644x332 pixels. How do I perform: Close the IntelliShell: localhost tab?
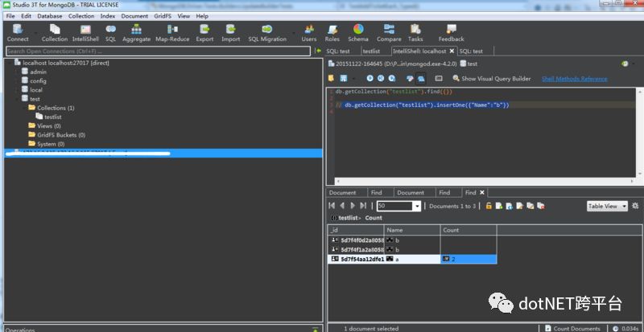click(x=452, y=51)
